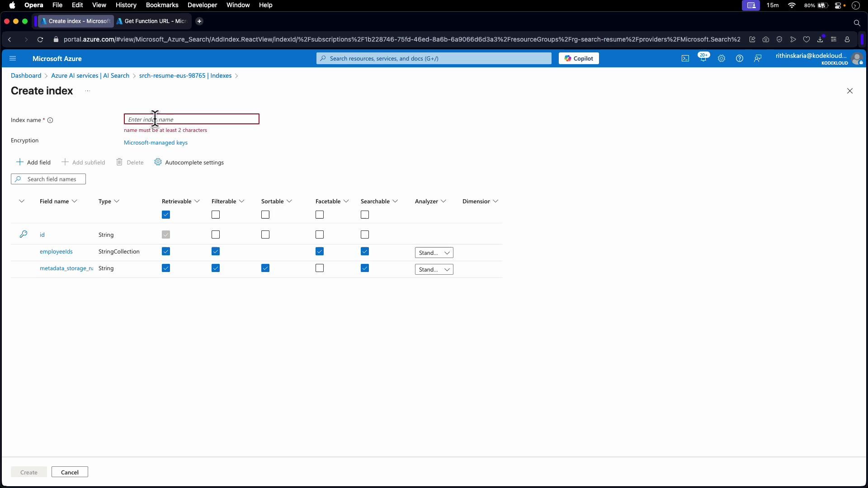Click the Azure search resources bar
Viewport: 868px width, 488px height.
434,58
